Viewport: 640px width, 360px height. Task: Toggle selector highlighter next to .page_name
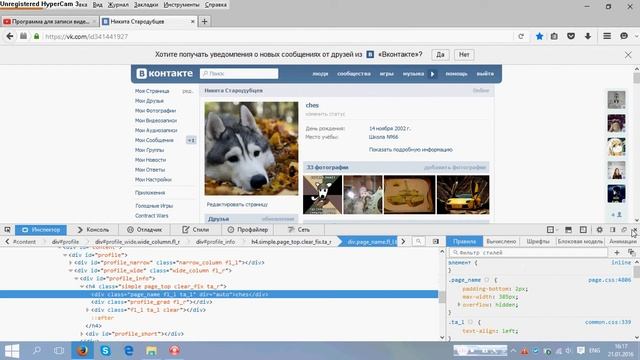pos(487,280)
